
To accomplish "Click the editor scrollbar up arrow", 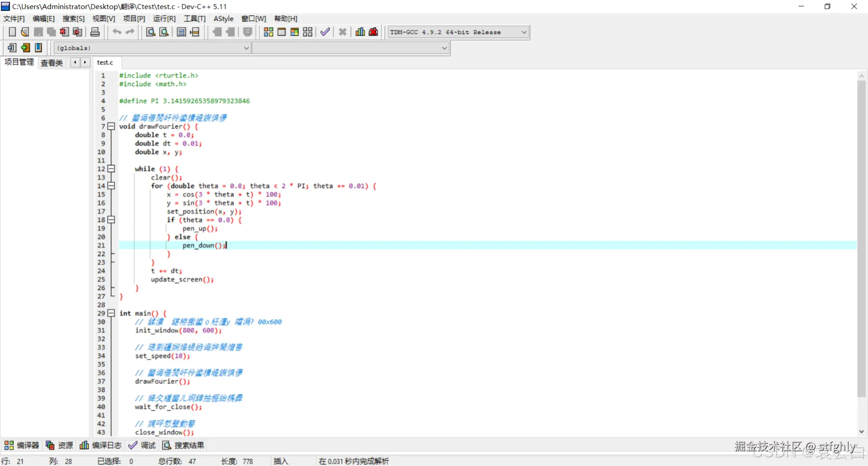I will (861, 76).
